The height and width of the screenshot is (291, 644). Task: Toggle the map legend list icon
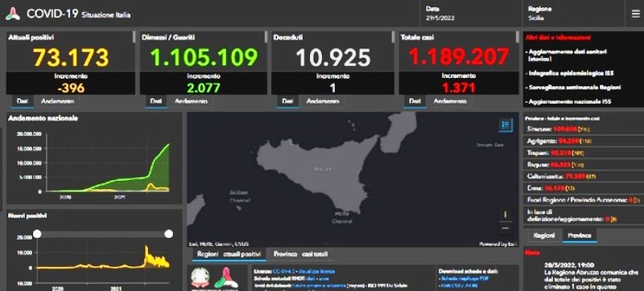pyautogui.click(x=506, y=125)
